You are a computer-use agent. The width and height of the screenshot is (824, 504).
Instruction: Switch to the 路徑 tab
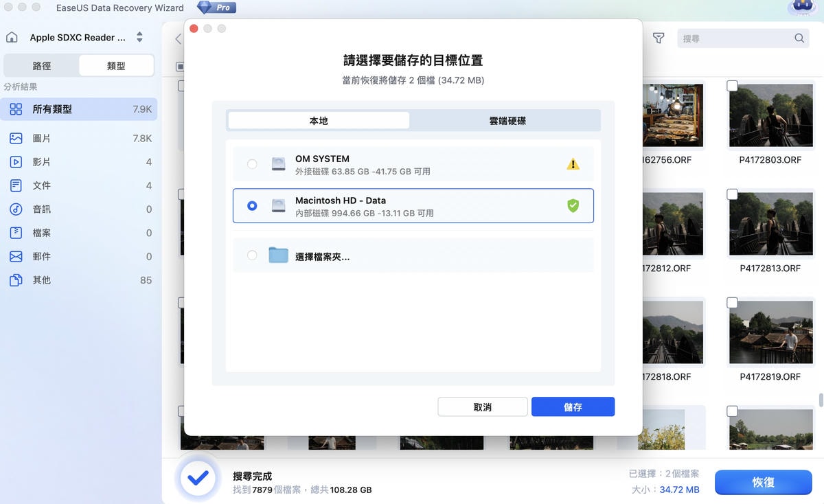tap(42, 66)
